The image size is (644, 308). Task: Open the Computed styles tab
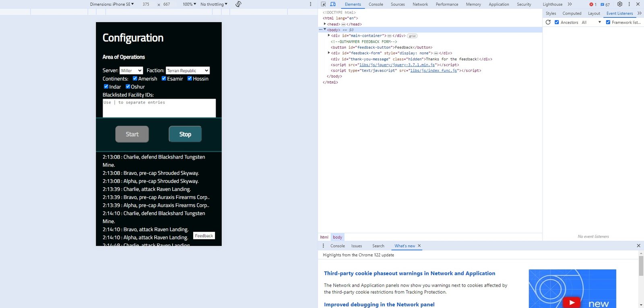pyautogui.click(x=572, y=13)
